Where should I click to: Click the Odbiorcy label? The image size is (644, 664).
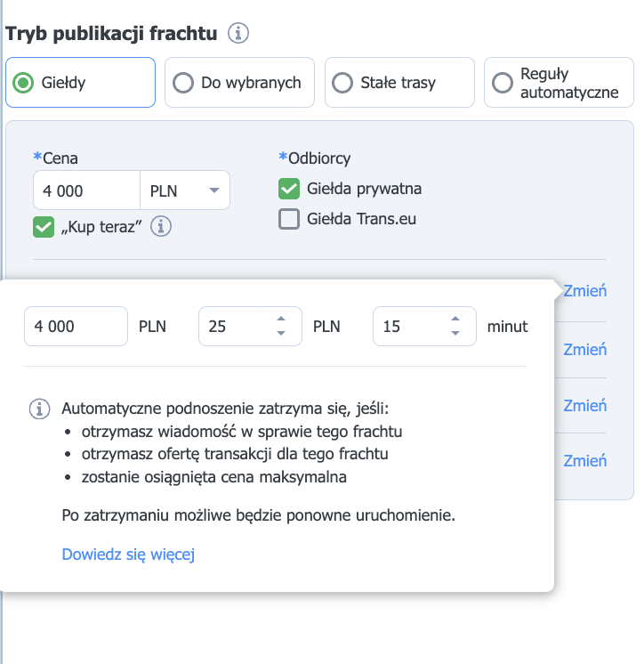click(319, 158)
